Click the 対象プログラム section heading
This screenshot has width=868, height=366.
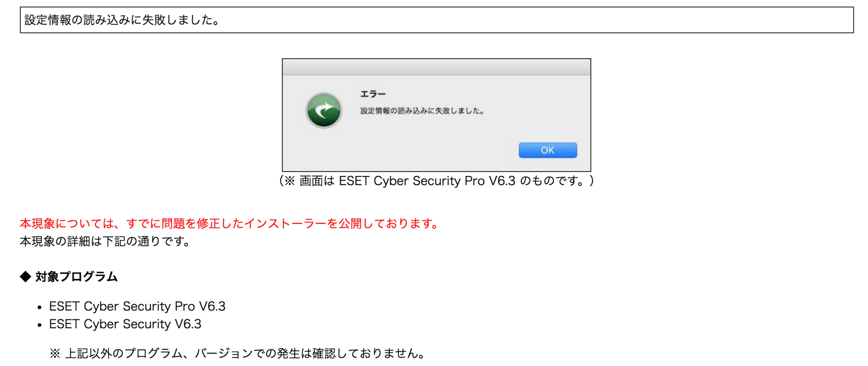point(77,277)
